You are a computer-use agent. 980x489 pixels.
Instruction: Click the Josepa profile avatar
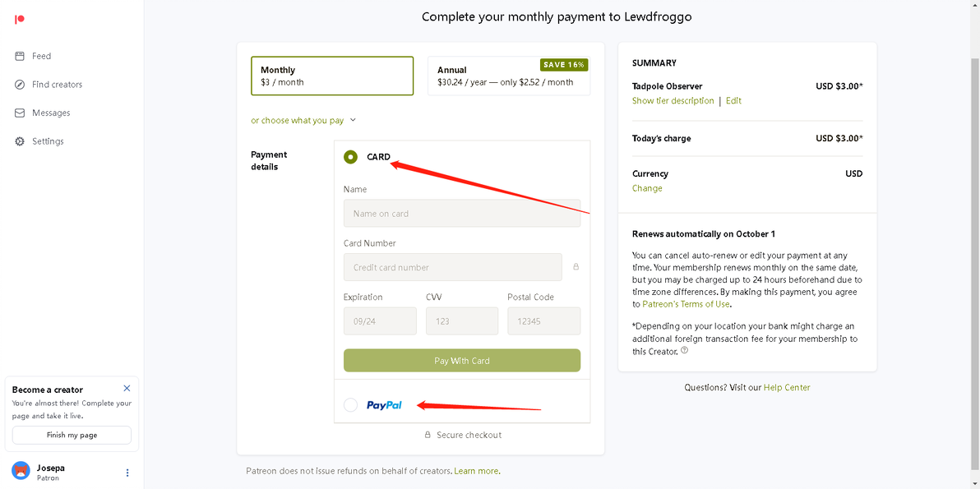(x=21, y=471)
